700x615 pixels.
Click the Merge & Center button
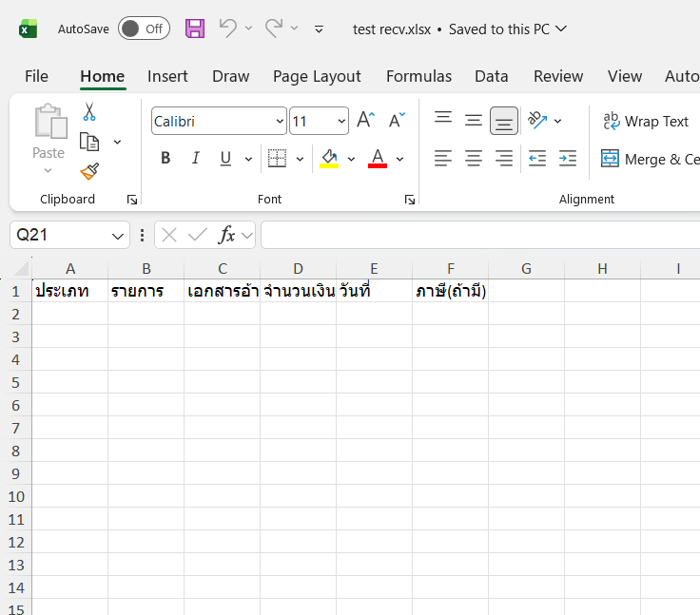click(650, 159)
